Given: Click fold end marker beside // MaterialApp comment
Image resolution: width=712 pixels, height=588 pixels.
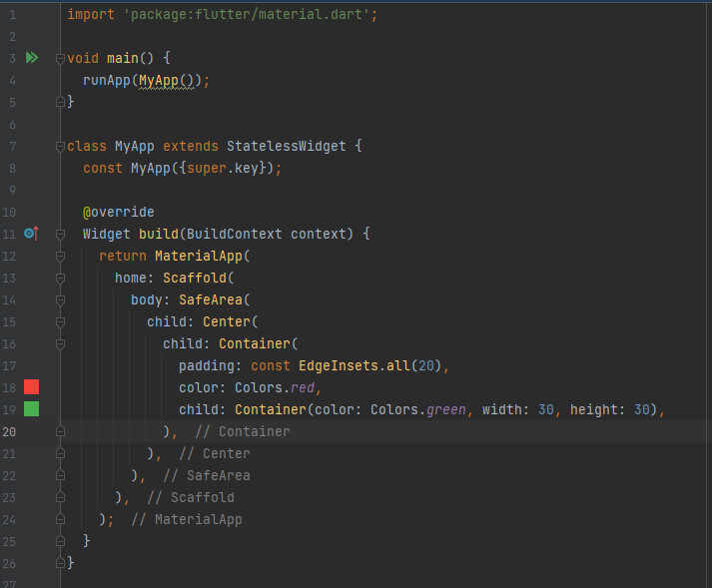Looking at the screenshot, I should click(60, 519).
